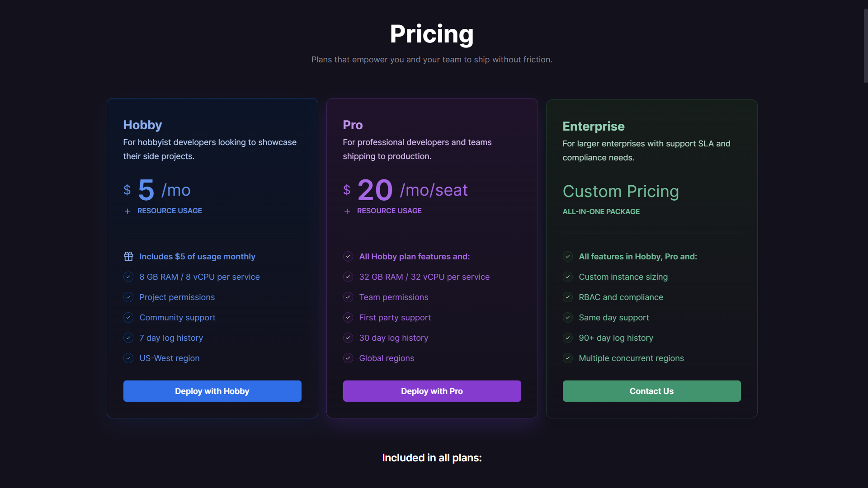Click the checkmark beside 32 GB RAM
The width and height of the screenshot is (868, 488).
pos(348,277)
